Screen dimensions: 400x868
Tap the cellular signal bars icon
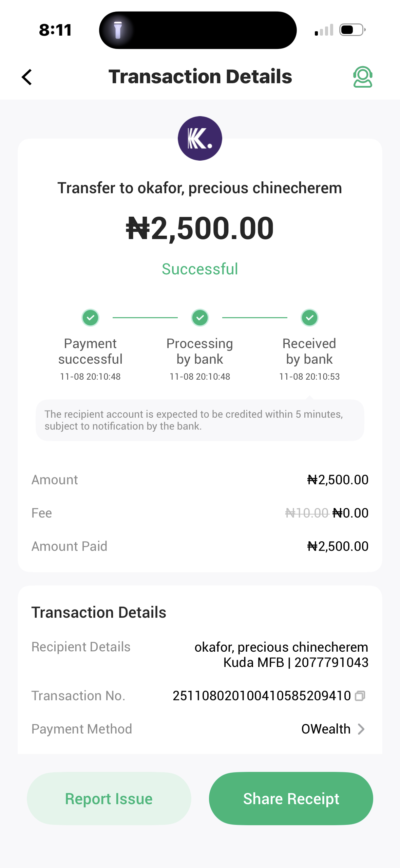click(x=324, y=30)
